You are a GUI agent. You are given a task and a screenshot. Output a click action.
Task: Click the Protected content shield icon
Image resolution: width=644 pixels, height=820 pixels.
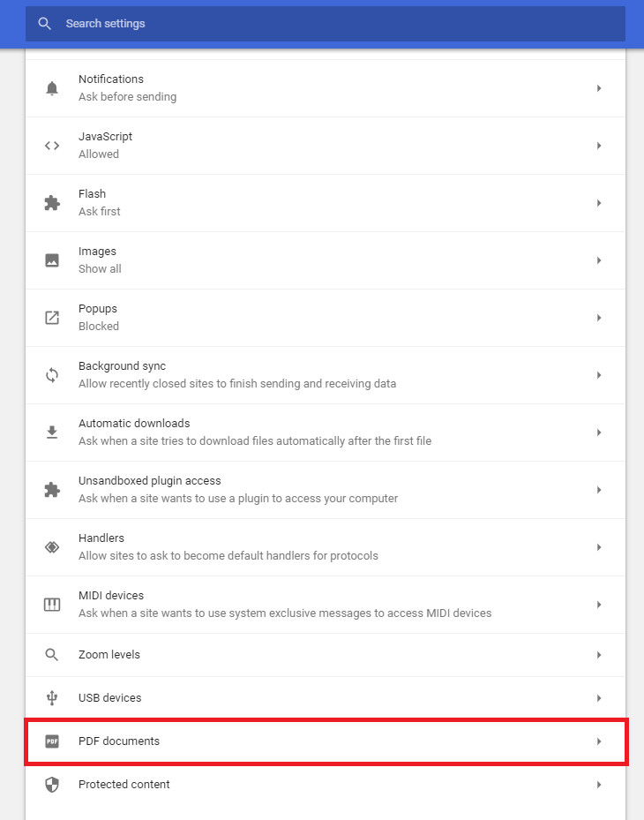pyautogui.click(x=52, y=785)
